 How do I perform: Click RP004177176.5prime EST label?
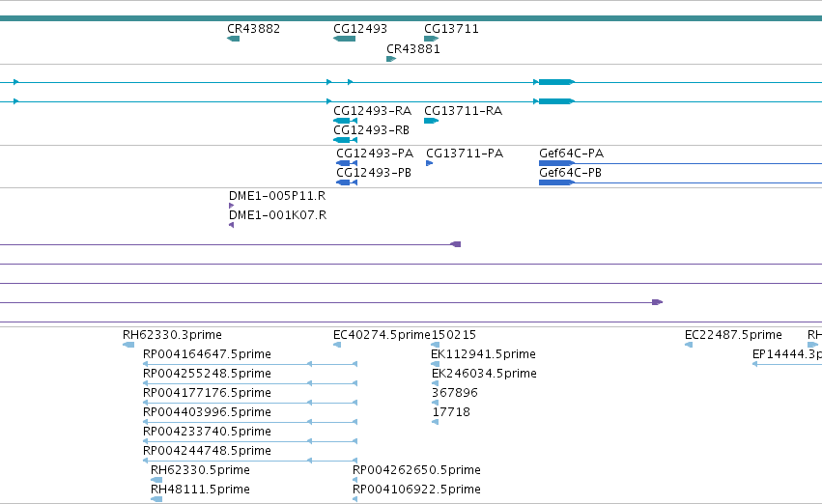[207, 393]
